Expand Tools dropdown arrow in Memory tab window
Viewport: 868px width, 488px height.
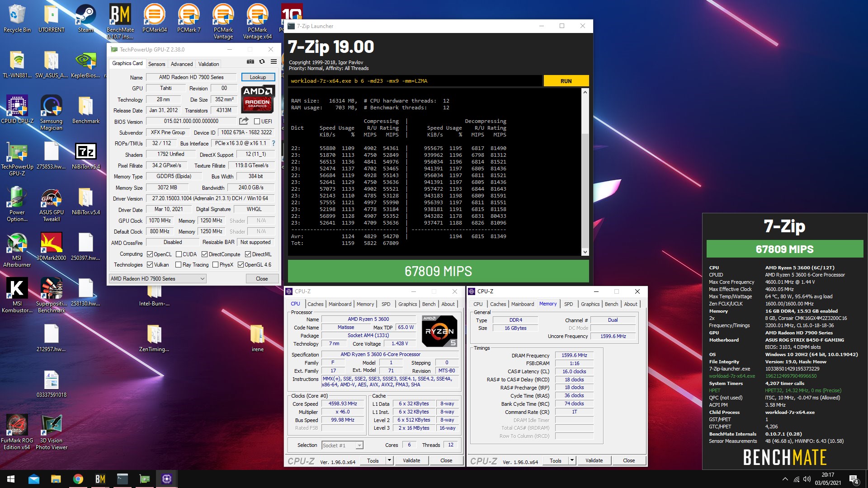tap(572, 460)
